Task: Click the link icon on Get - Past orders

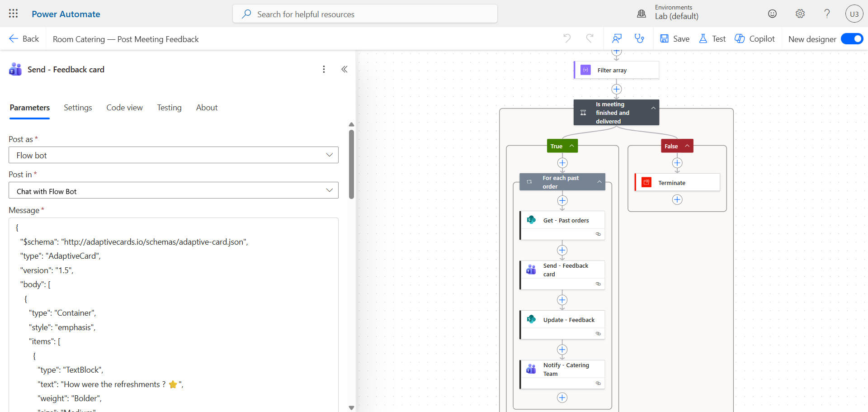Action: click(598, 234)
